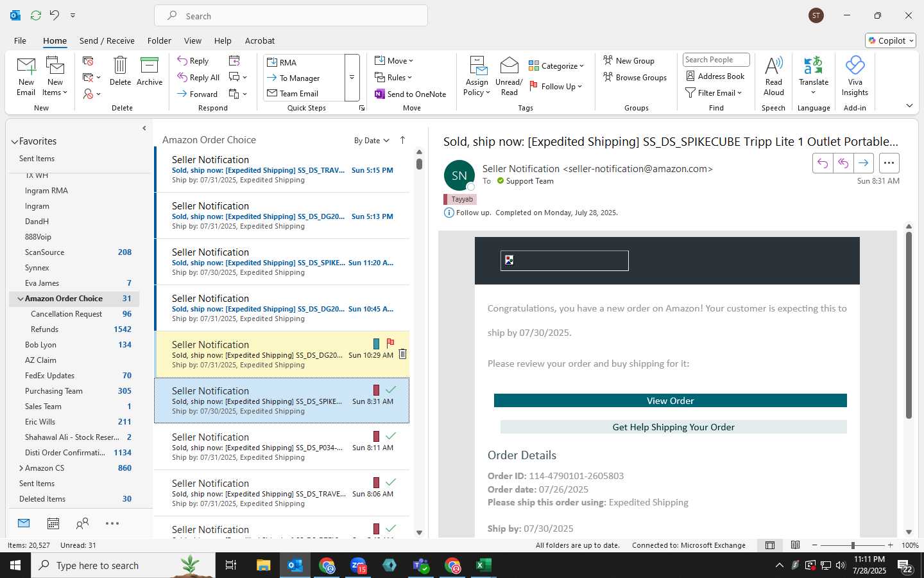Click forward arrow in reading pane
The height and width of the screenshot is (578, 924).
pyautogui.click(x=864, y=163)
